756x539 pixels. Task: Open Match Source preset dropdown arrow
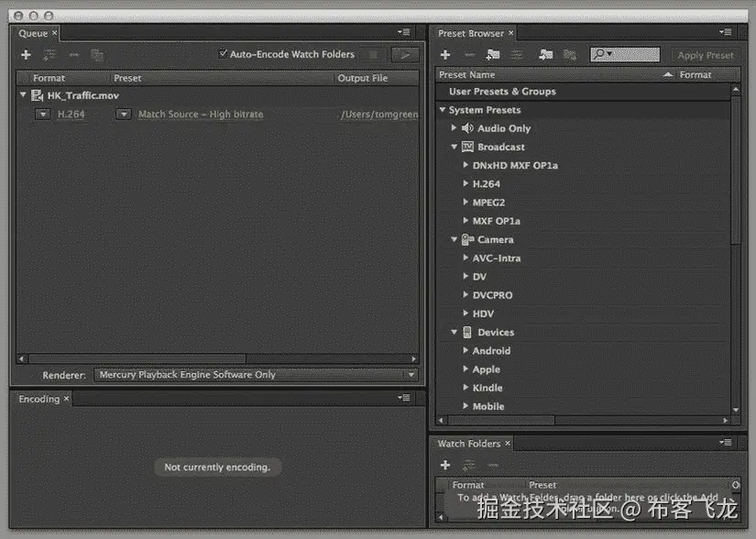[x=124, y=115]
